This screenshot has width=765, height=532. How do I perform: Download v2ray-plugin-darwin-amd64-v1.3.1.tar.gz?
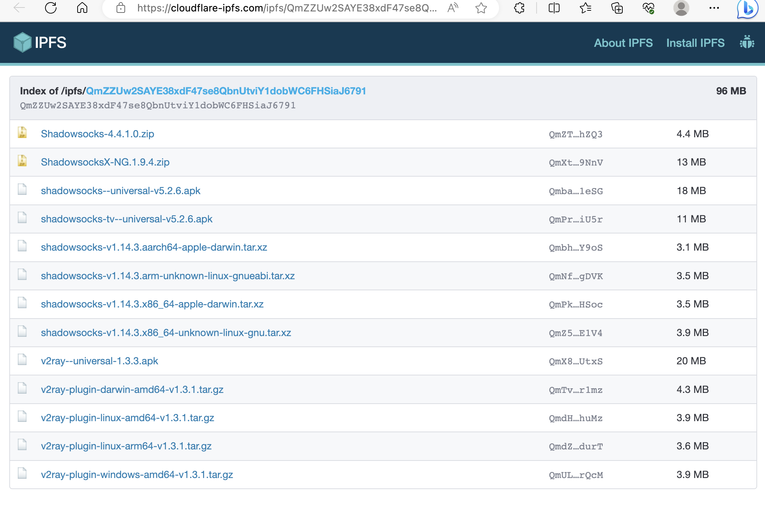pyautogui.click(x=132, y=389)
